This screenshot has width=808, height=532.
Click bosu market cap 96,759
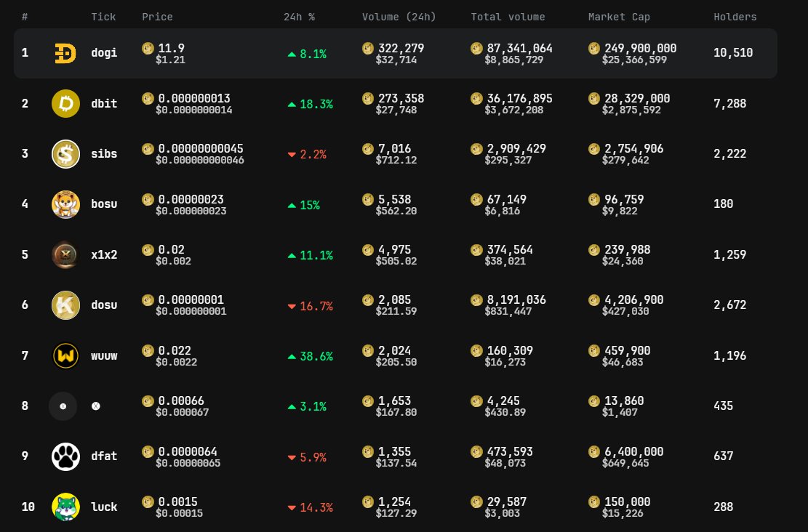[624, 199]
